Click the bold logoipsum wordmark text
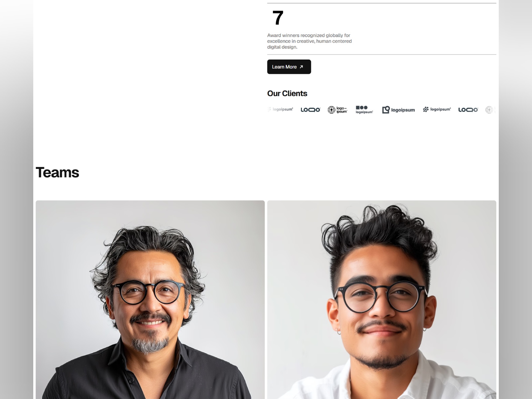Screen dimensions: 532x399 (x=403, y=110)
